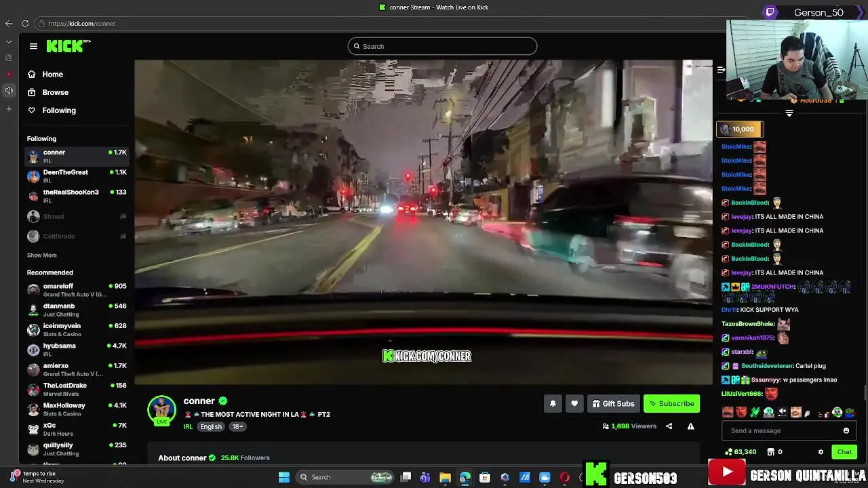The height and width of the screenshot is (488, 868).
Task: Open recommended channel dtanmanb
Action: (77, 310)
